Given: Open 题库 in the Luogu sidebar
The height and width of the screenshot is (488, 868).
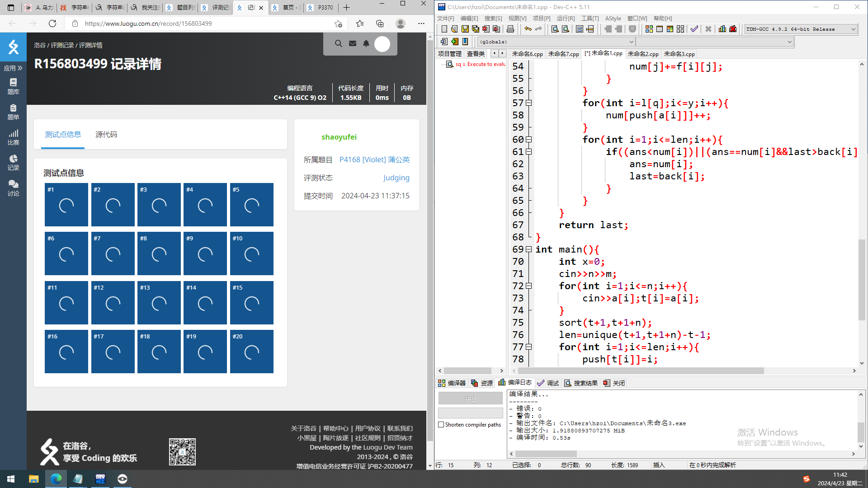Looking at the screenshot, I should 13,86.
